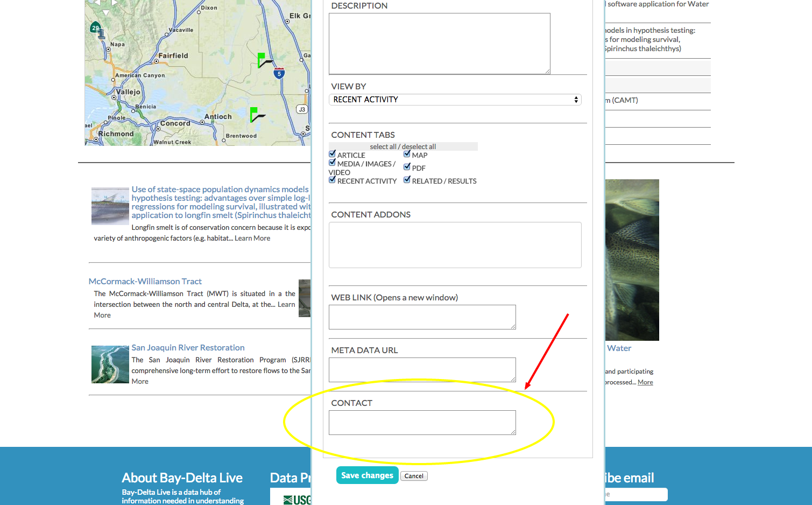This screenshot has height=505, width=812.
Task: Open the View By dropdown
Action: pyautogui.click(x=455, y=100)
